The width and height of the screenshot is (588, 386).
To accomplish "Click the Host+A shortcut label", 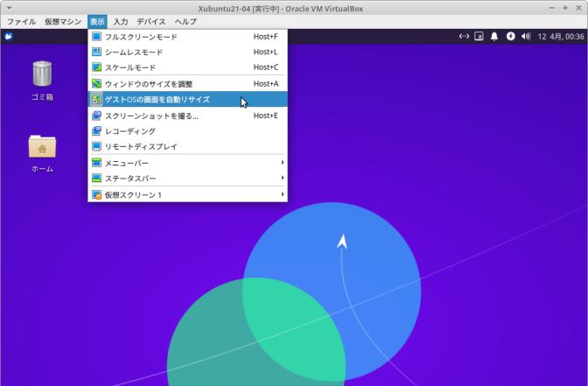I will pos(266,84).
